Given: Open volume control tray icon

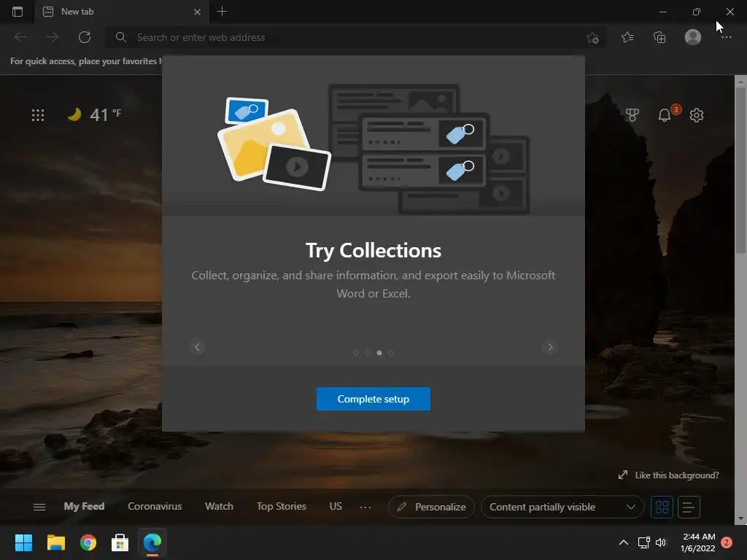Looking at the screenshot, I should [661, 542].
